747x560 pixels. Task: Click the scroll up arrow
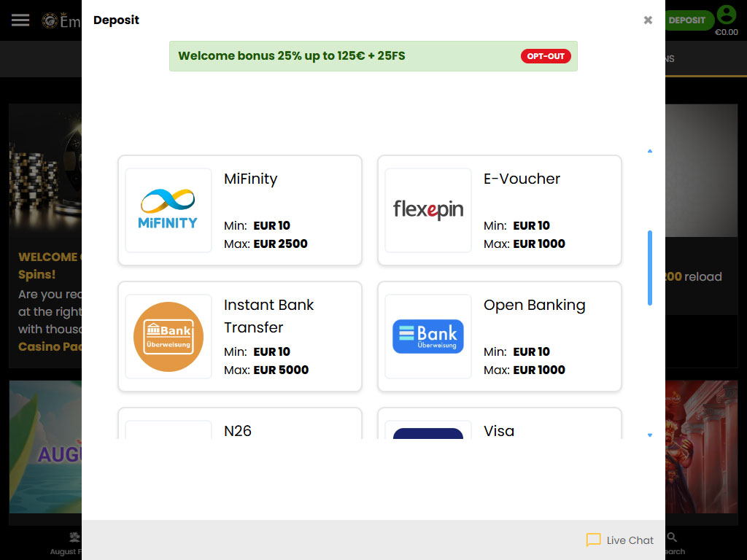click(x=650, y=151)
